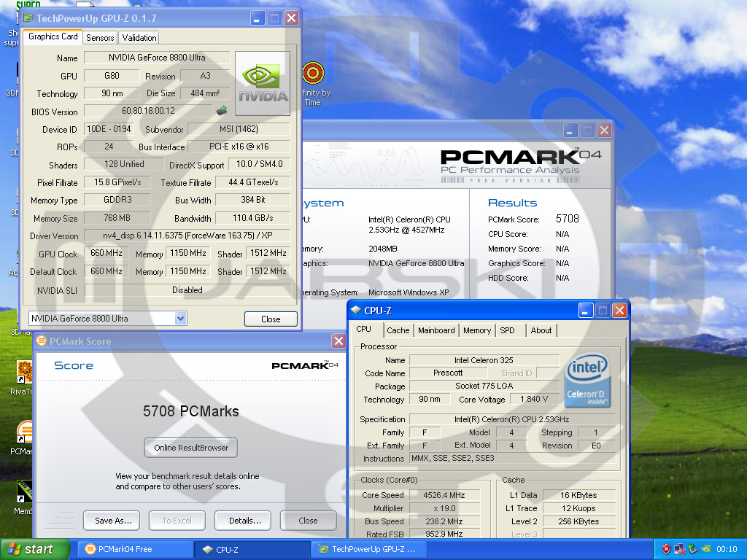Click Close in PCMark Score dialog
The image size is (747, 560).
pyautogui.click(x=309, y=521)
